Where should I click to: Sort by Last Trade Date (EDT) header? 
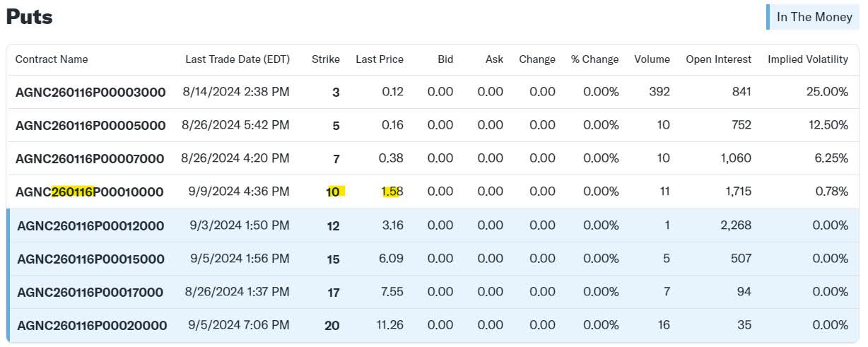237,59
